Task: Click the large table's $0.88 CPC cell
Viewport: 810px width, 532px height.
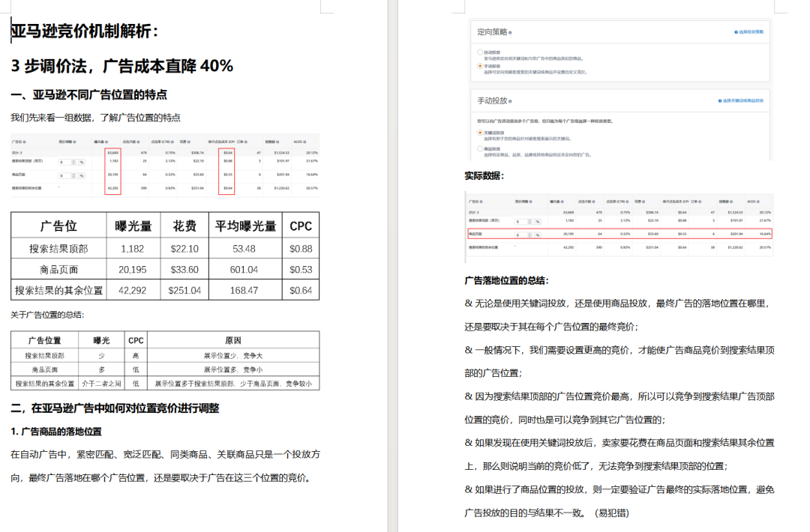Action: point(301,249)
